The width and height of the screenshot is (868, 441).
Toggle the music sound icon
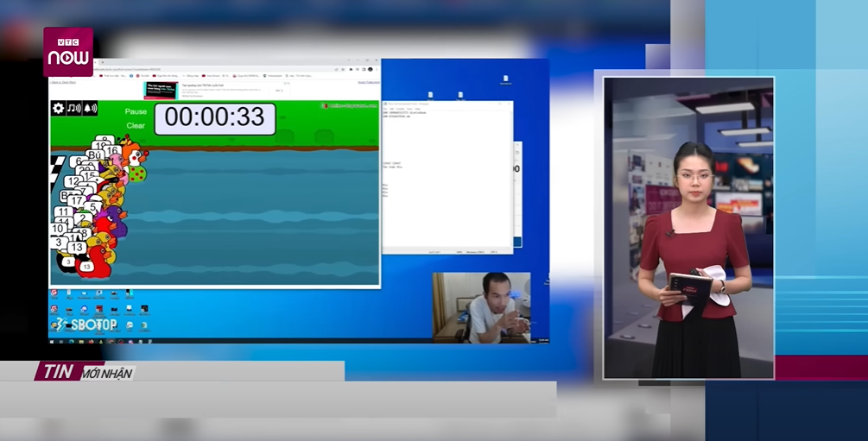pos(74,109)
